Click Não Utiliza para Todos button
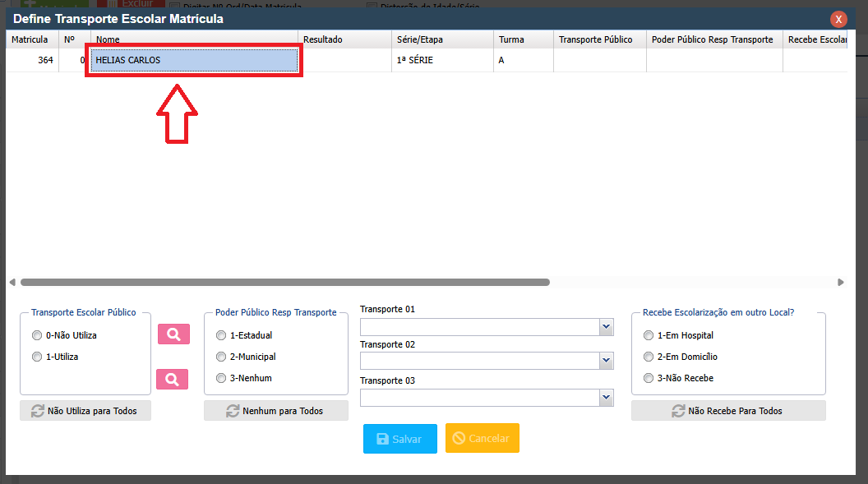The image size is (868, 484). click(x=85, y=411)
